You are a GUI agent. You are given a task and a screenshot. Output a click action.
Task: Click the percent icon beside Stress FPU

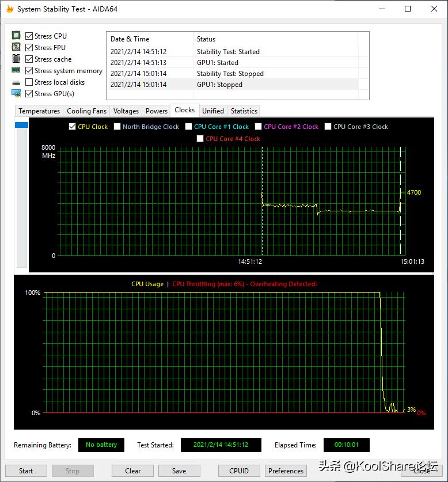16,47
